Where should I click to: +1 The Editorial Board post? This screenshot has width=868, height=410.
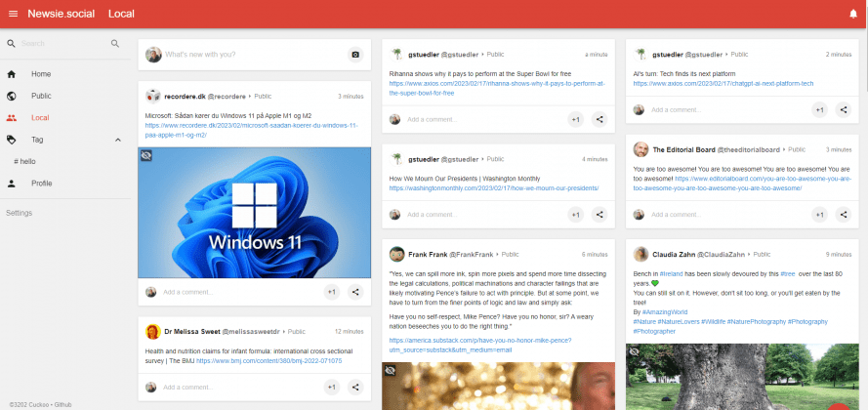[820, 215]
